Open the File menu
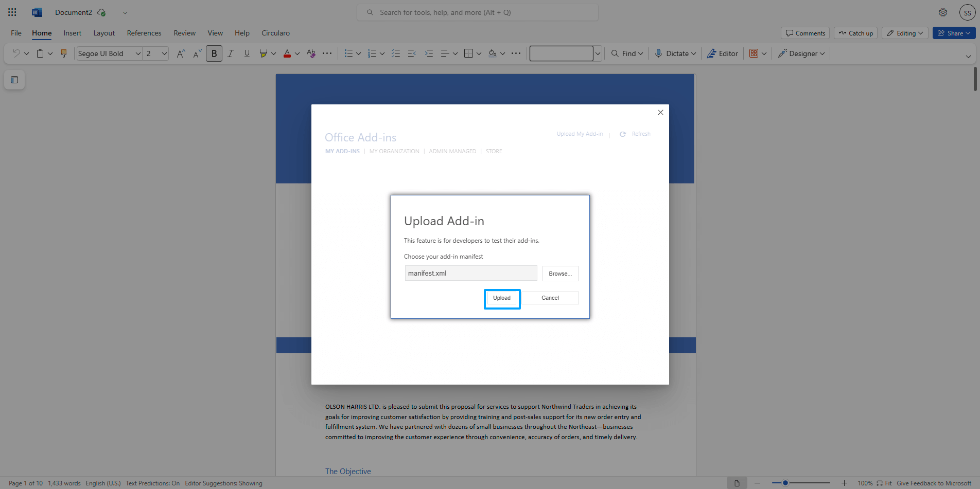This screenshot has height=489, width=980. [x=16, y=33]
